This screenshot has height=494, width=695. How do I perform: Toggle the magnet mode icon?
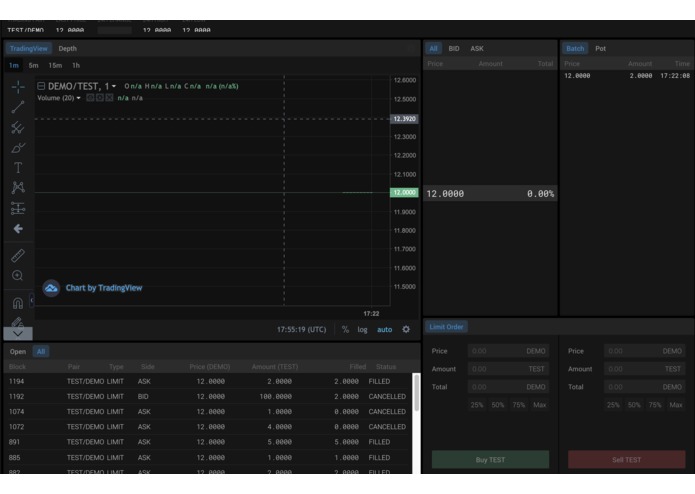tap(18, 303)
